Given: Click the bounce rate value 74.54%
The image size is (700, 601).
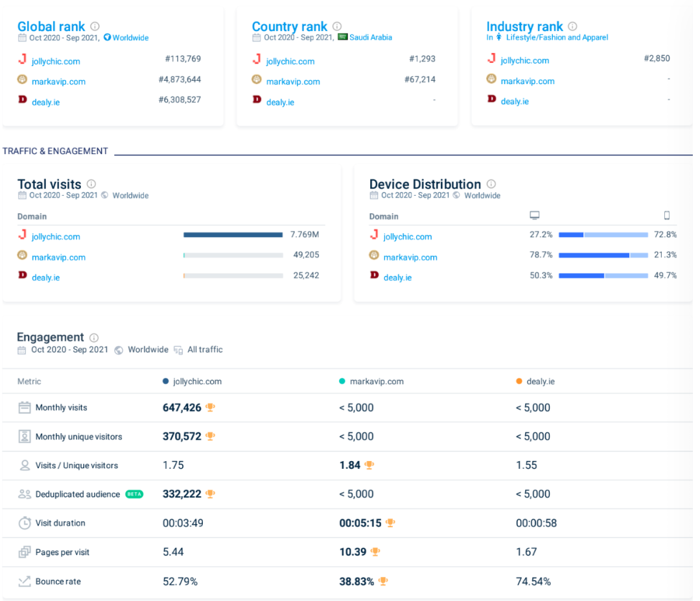Looking at the screenshot, I should 533,582.
